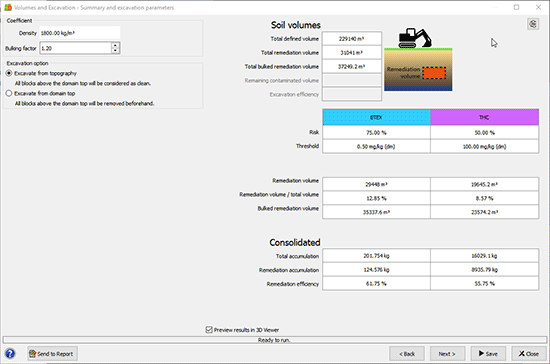This screenshot has width=550, height=364.
Task: Click the Save play-arrow button
Action: (x=488, y=353)
